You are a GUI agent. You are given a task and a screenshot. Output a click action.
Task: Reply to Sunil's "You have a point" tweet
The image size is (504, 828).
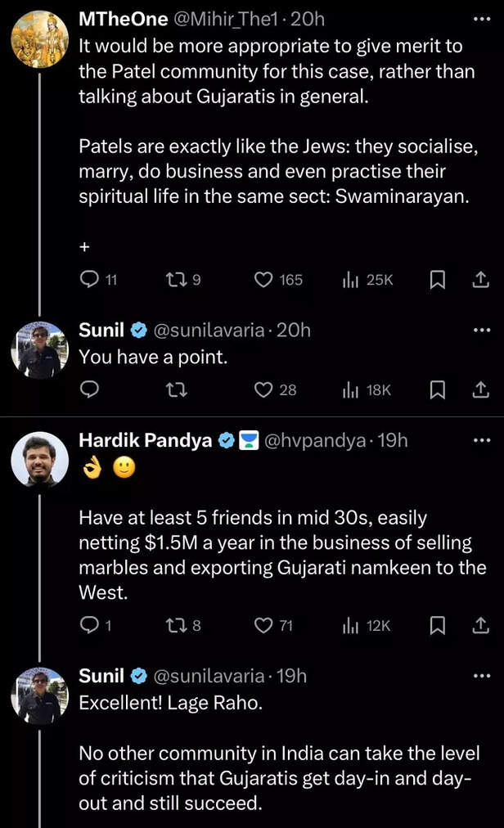(88, 390)
